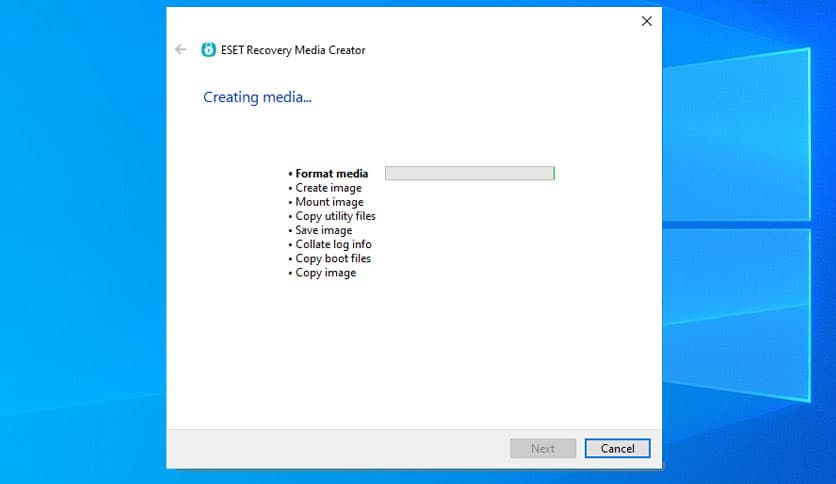Select the 'Copy boot files' step text
The width and height of the screenshot is (836, 484).
pos(333,259)
